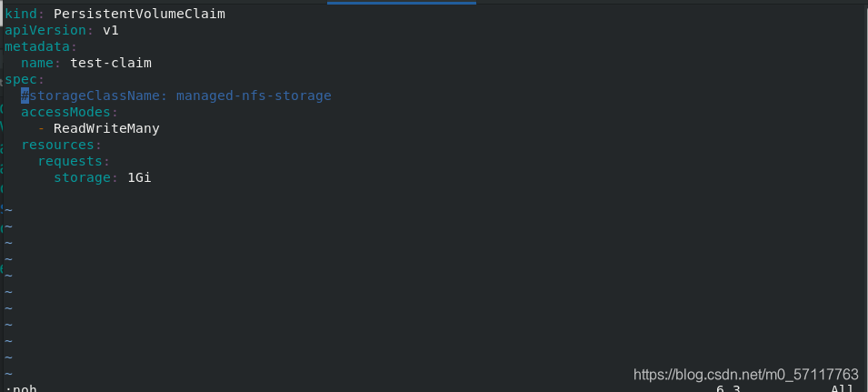The image size is (868, 392).
Task: Click the highlighted # comment character
Action: 25,95
